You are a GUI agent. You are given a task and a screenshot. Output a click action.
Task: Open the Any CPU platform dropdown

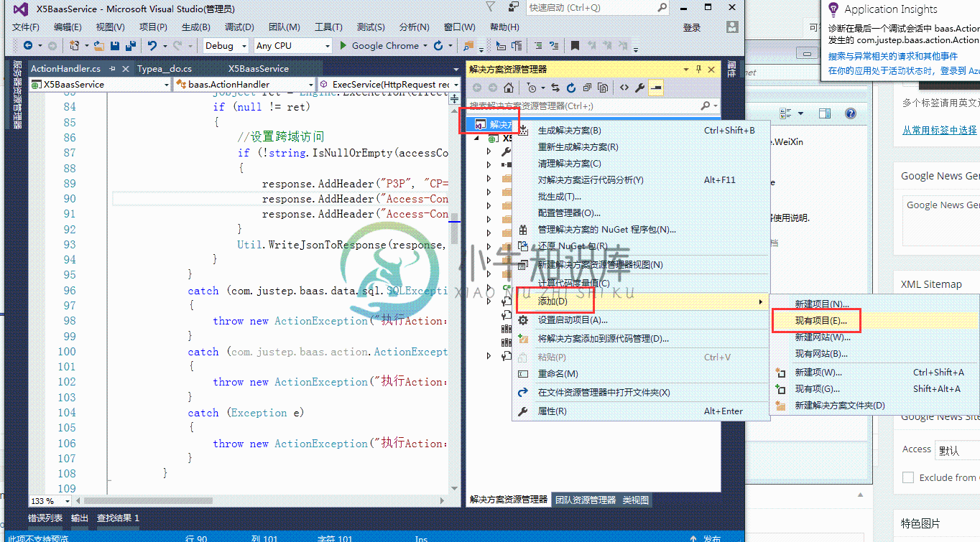tap(293, 45)
